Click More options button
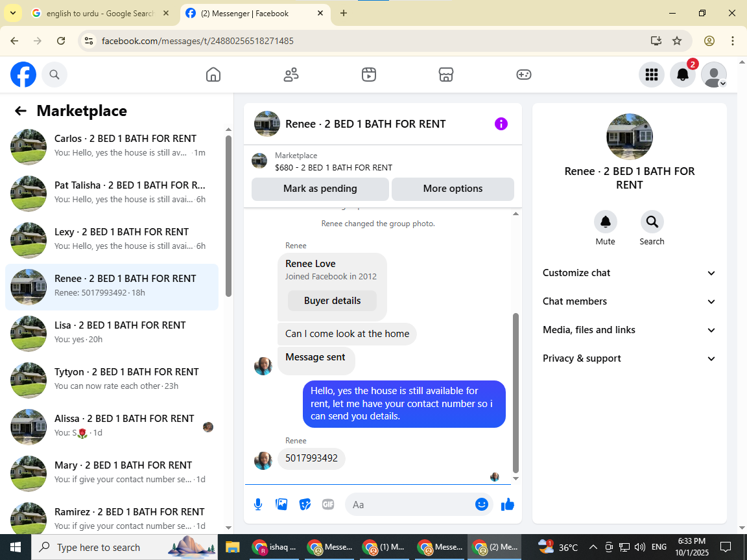Screen dimensions: 747x560 tap(453, 189)
